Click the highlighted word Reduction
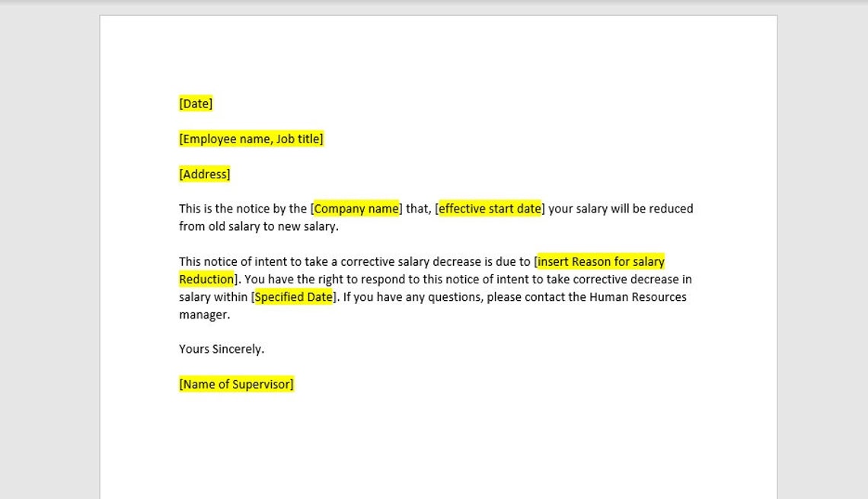Viewport: 868px width, 499px height. click(206, 279)
